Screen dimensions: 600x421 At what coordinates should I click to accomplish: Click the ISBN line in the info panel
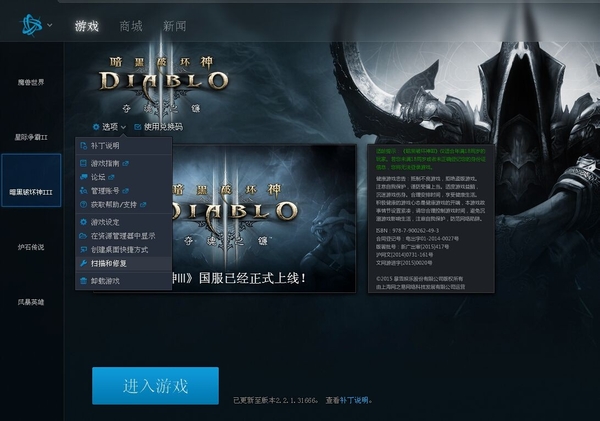(x=407, y=231)
